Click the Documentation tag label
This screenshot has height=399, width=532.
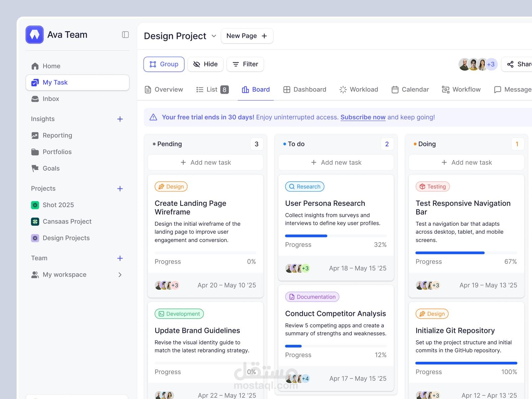click(312, 297)
